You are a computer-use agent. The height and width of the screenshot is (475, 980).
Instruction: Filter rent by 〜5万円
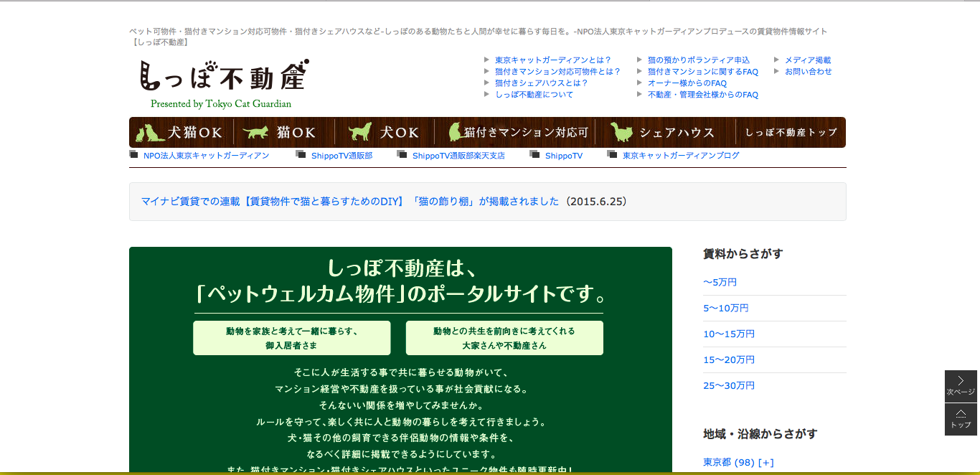[x=720, y=282]
